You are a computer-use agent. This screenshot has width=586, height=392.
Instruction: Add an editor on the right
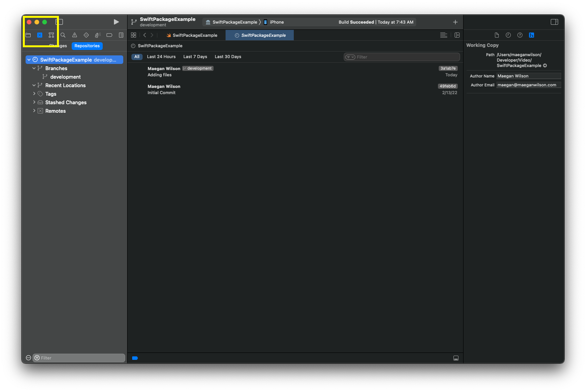click(x=457, y=35)
